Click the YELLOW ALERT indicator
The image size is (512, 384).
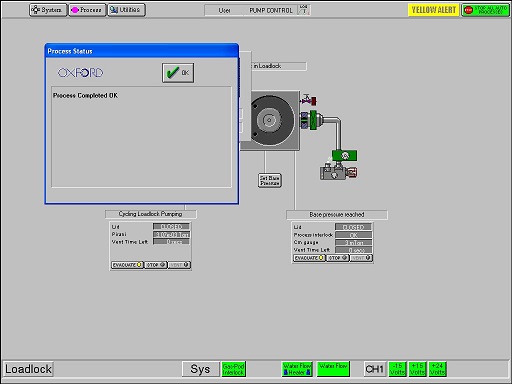433,10
